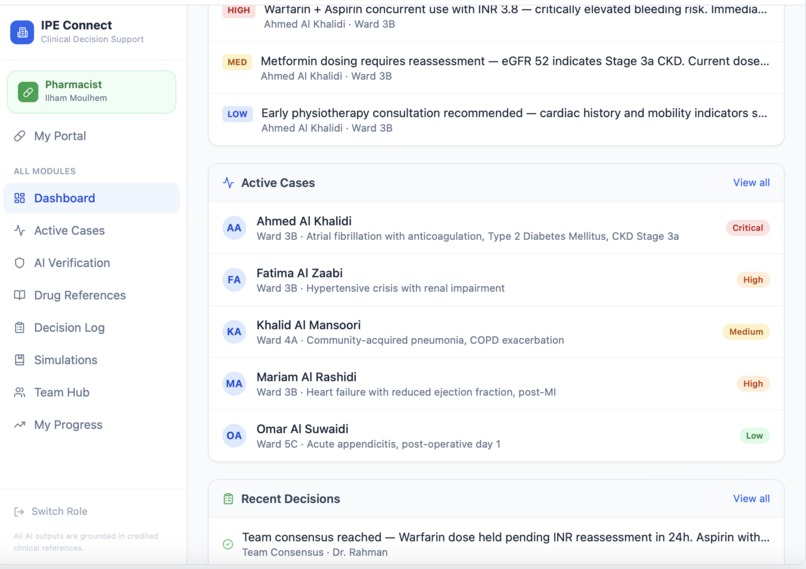Click the Pharmacist Ilham Moulhem role card

[x=91, y=92]
